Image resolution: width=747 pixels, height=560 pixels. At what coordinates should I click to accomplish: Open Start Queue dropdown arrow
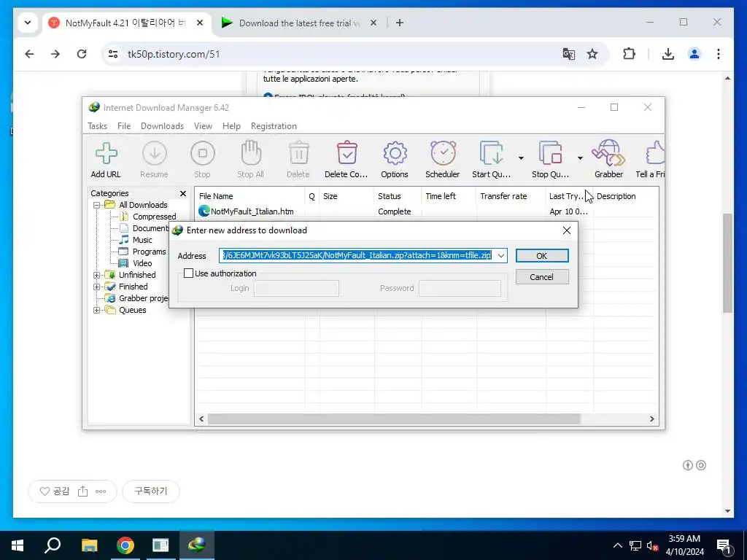tap(521, 157)
